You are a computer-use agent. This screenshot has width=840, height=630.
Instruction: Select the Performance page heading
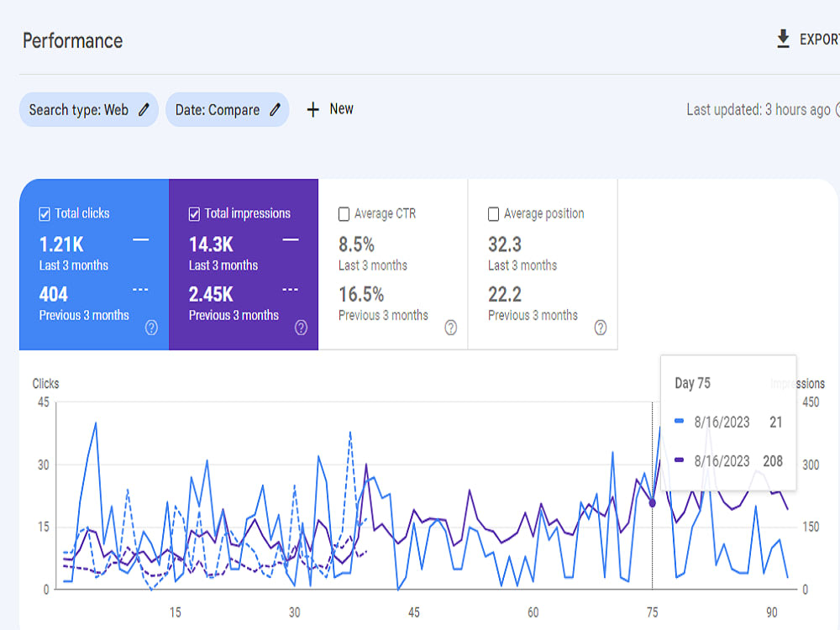[73, 40]
